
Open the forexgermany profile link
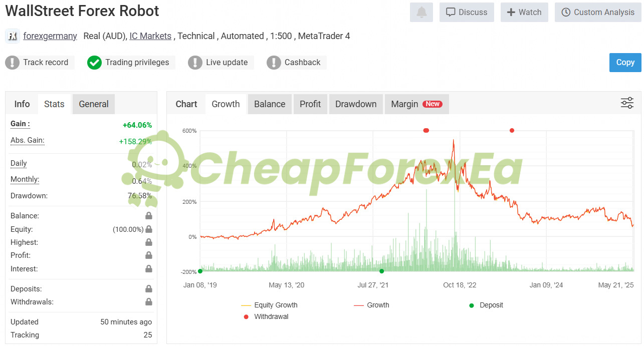tap(50, 36)
